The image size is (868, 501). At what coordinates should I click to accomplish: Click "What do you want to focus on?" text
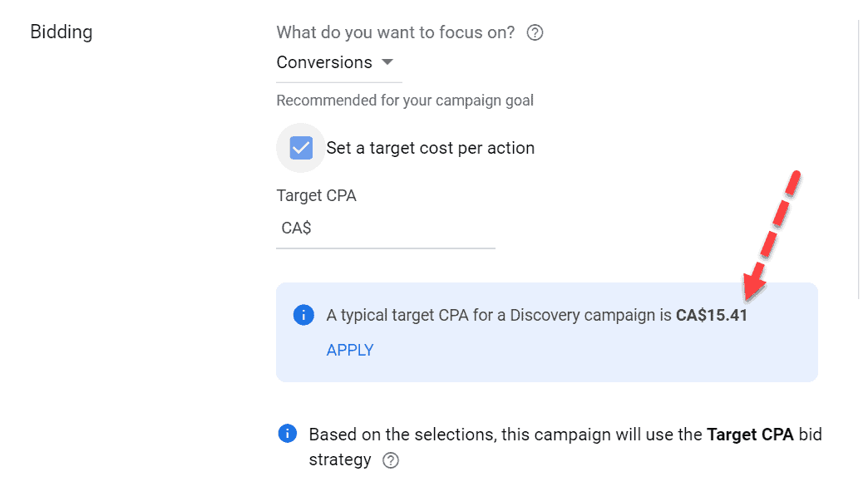click(395, 32)
